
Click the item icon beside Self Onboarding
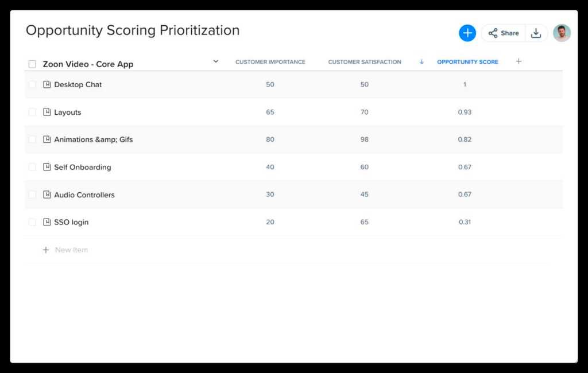tap(47, 167)
